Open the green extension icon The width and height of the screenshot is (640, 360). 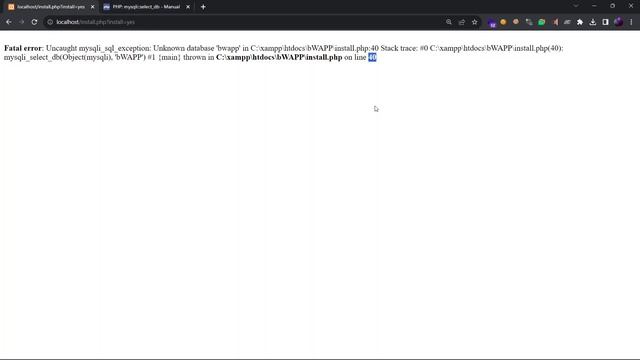tap(542, 22)
